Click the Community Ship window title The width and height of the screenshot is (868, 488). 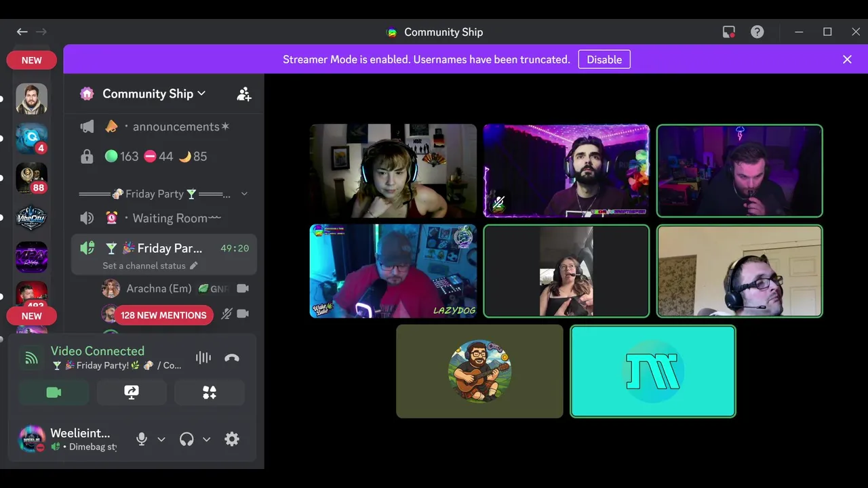click(x=443, y=32)
